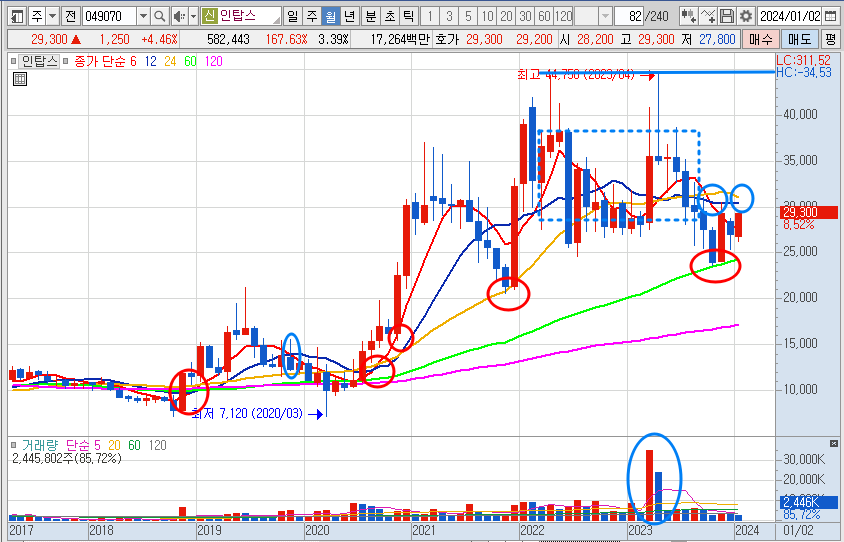This screenshot has width=844, height=542.
Task: Open the custom interval combo box dropdown
Action: click(605, 16)
